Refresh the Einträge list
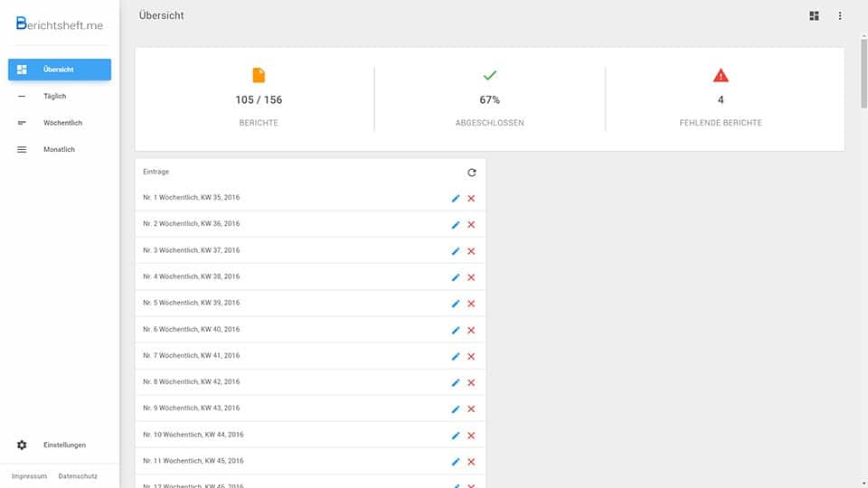 [472, 173]
